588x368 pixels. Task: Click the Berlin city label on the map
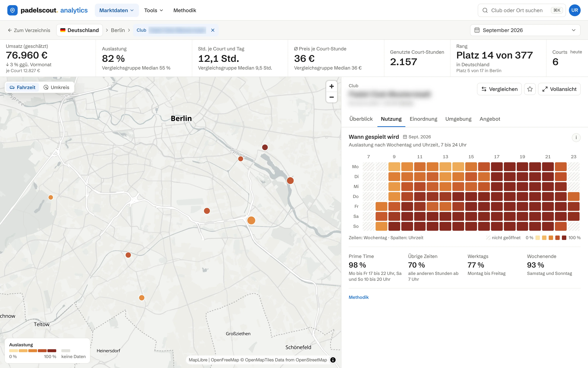click(181, 118)
